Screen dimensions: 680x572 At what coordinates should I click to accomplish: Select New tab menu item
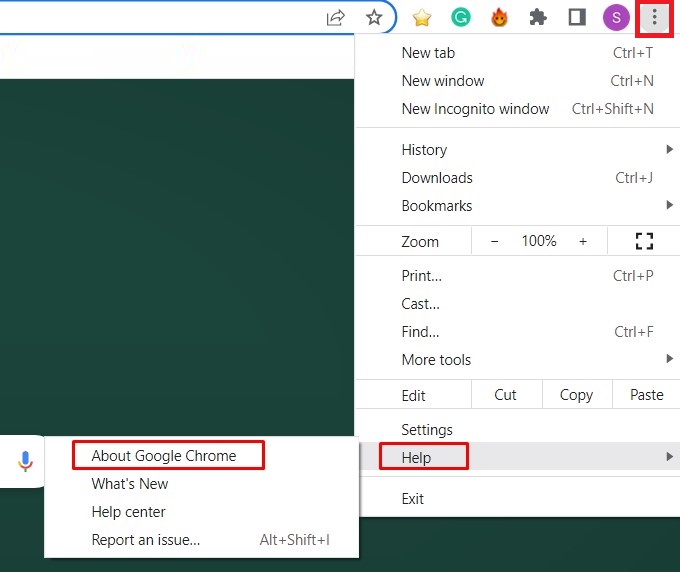coord(518,53)
